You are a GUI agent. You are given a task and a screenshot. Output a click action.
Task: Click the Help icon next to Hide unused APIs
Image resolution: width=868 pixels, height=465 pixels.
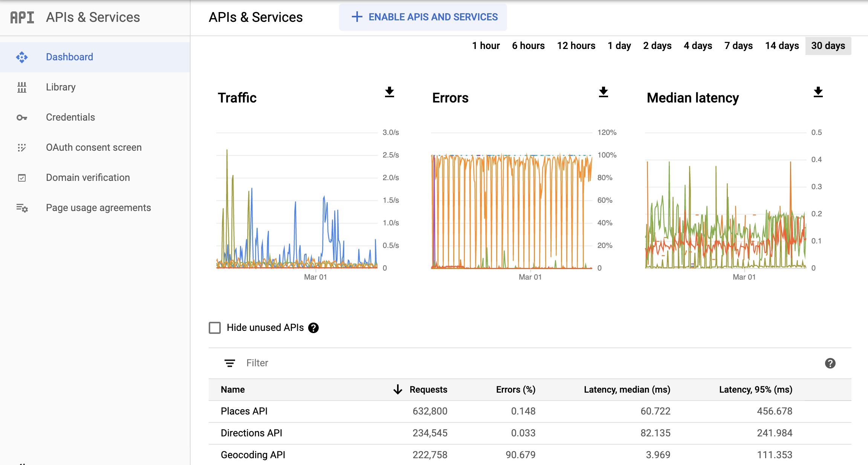(314, 328)
